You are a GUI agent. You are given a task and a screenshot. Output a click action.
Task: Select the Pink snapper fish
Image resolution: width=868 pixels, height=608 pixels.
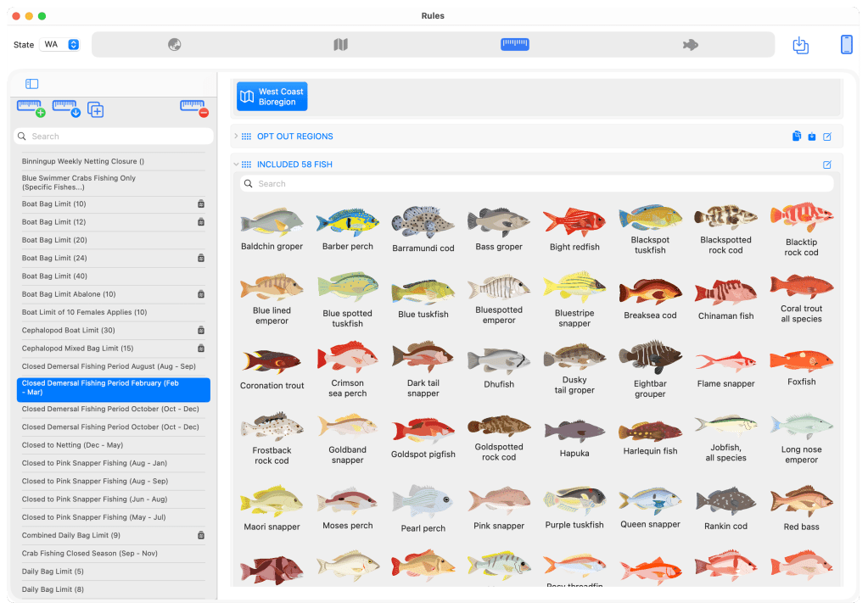(499, 506)
